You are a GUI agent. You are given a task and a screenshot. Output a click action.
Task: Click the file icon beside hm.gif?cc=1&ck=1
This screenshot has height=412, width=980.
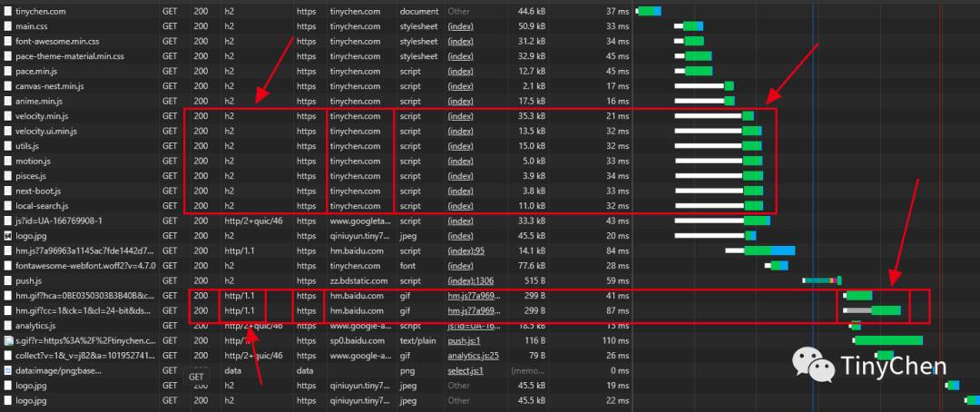7,310
